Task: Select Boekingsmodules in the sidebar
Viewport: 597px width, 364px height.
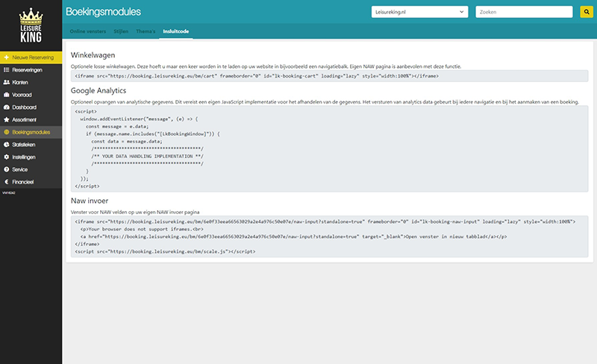Action: click(x=31, y=132)
